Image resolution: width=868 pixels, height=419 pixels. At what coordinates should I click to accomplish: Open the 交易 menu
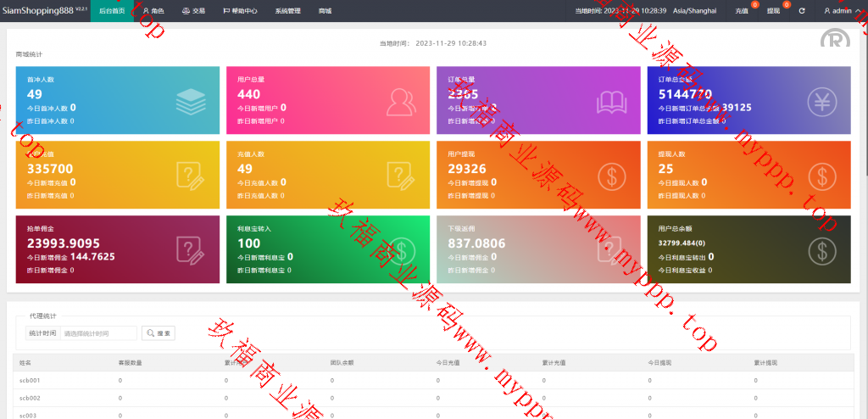click(x=193, y=11)
